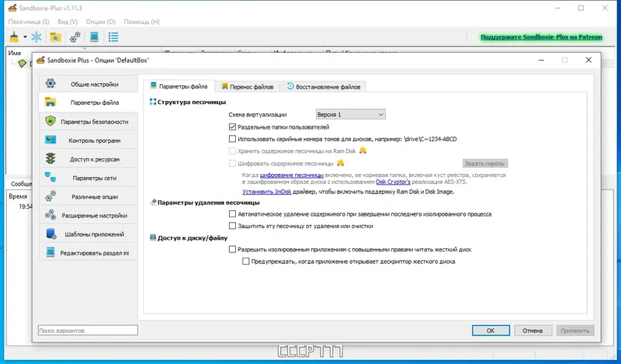
Task: Select Общие настройки in the sidebar
Action: [88, 84]
